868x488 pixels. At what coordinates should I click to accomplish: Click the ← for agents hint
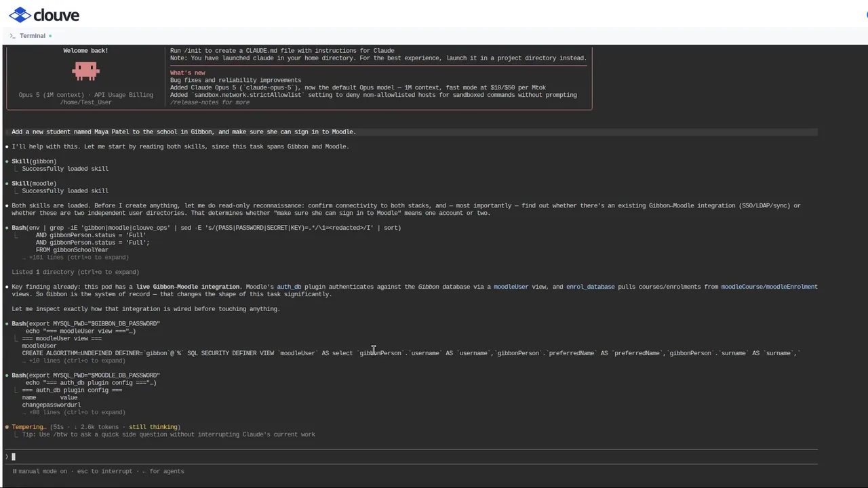tap(163, 471)
